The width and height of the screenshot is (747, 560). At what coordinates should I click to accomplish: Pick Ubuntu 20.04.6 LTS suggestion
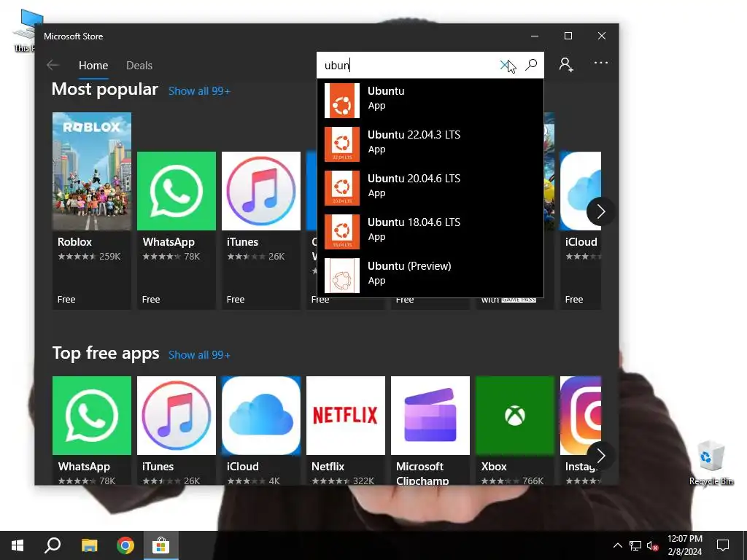pyautogui.click(x=430, y=188)
